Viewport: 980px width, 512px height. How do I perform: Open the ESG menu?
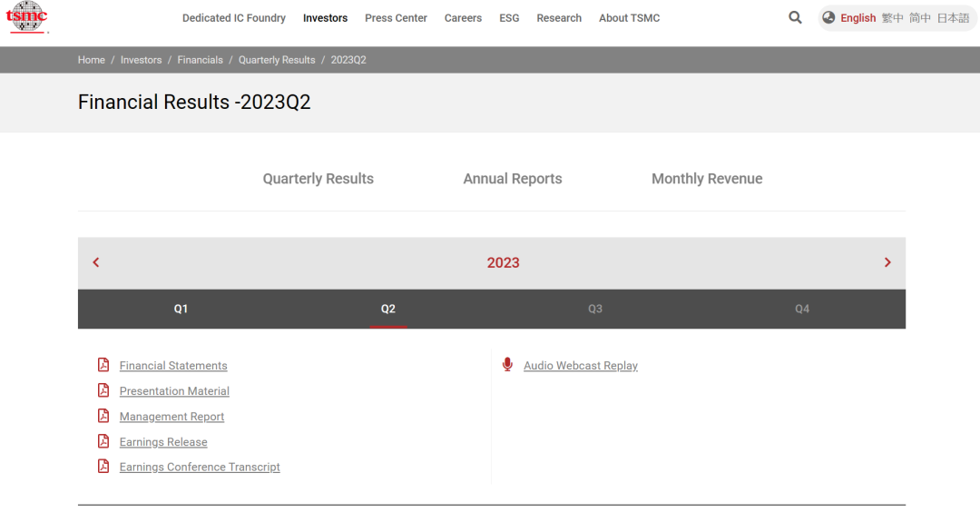509,18
